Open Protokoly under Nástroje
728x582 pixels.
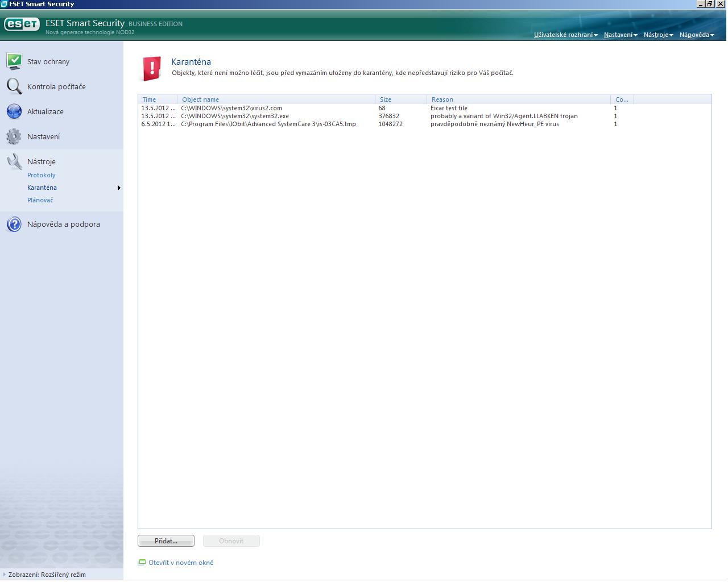pyautogui.click(x=42, y=175)
